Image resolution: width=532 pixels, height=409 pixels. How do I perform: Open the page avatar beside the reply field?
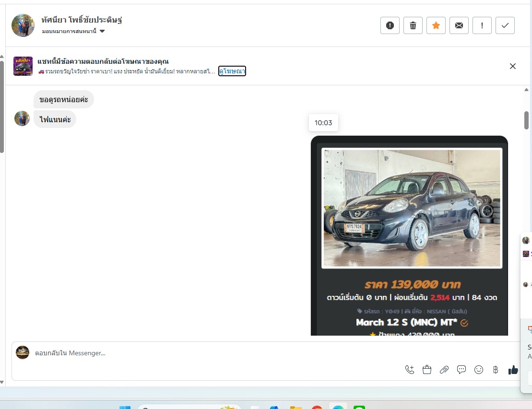tap(23, 352)
